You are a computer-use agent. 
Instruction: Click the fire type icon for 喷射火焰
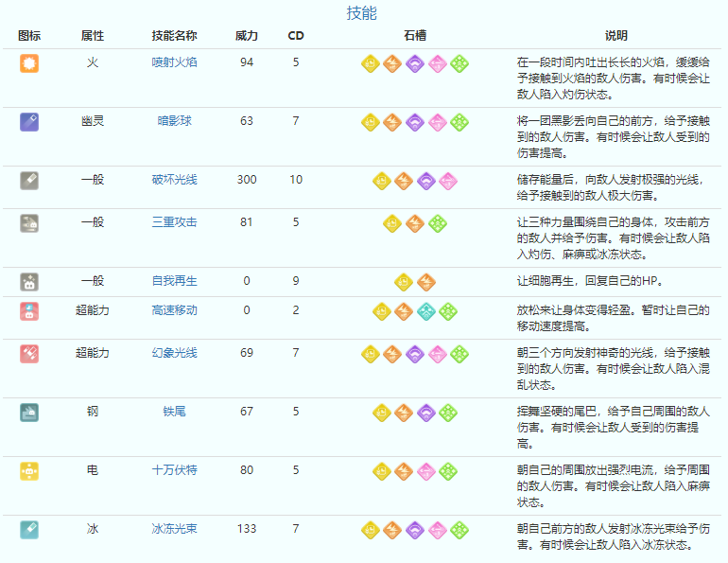tap(29, 63)
